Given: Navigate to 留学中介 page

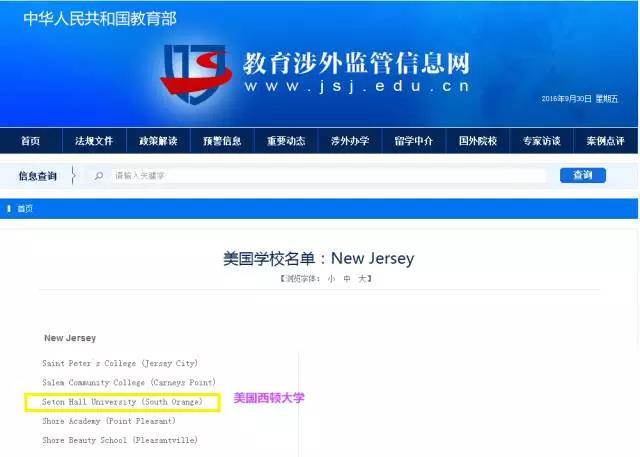Looking at the screenshot, I should coord(414,141).
